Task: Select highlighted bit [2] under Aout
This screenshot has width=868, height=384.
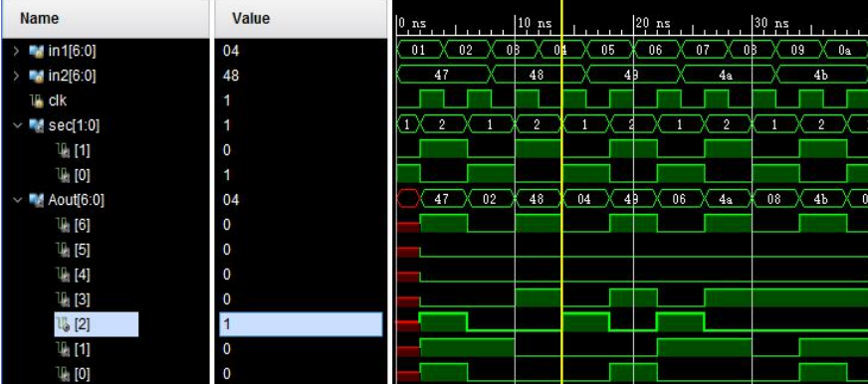Action: tap(83, 324)
